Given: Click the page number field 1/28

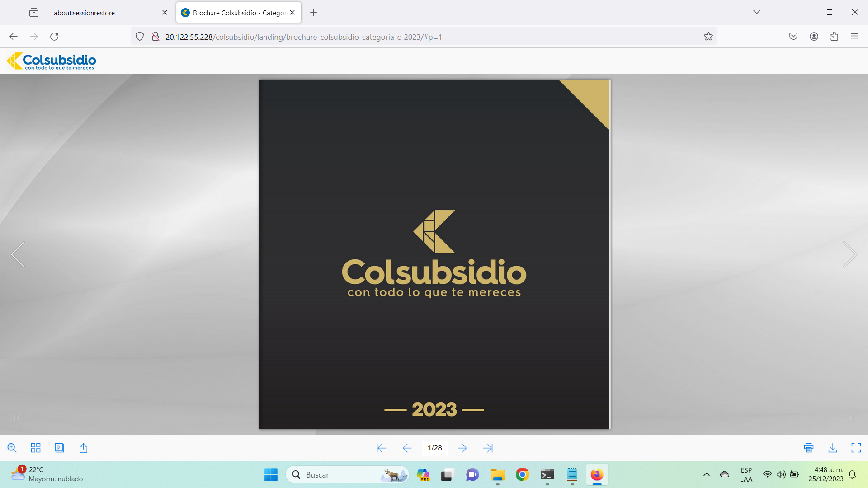Looking at the screenshot, I should (x=435, y=448).
